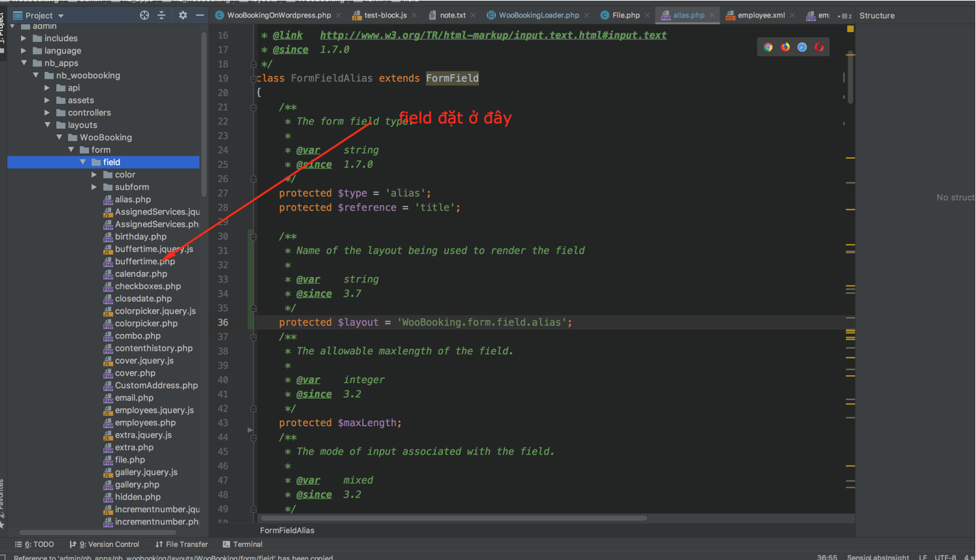Click the editor horizontal scrollbar
The width and height of the screenshot is (976, 560).
(451, 518)
